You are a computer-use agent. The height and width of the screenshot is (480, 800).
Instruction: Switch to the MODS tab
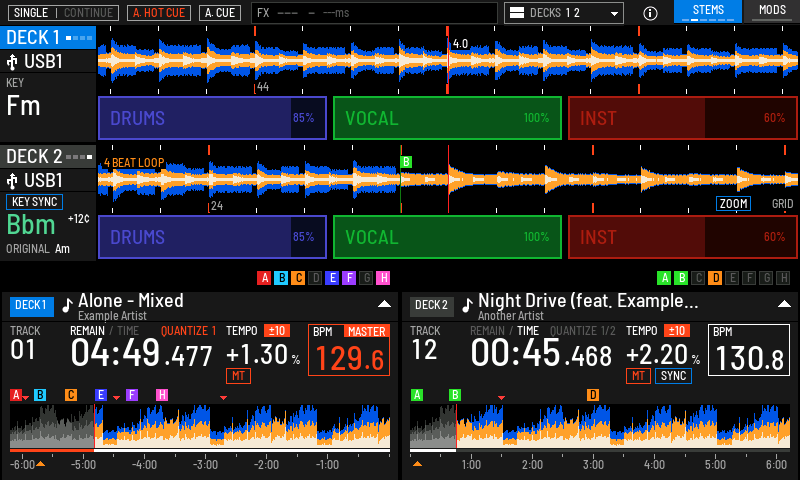click(x=772, y=11)
